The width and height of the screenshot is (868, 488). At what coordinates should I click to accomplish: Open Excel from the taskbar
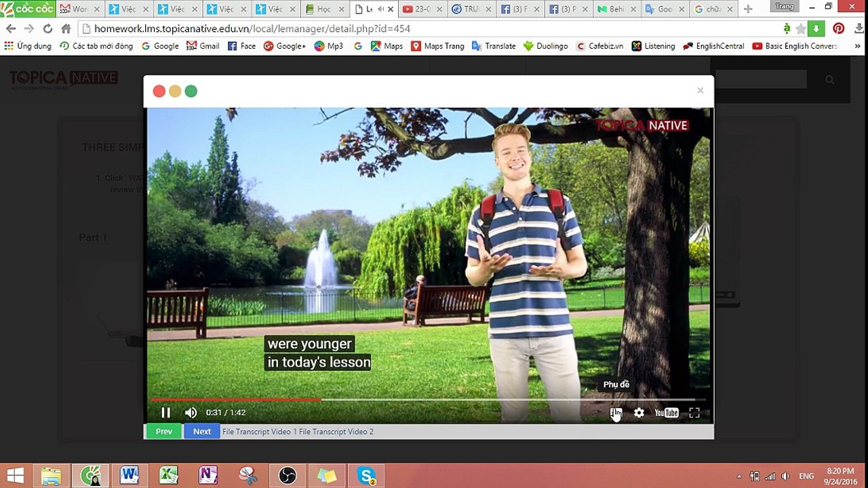[x=168, y=476]
